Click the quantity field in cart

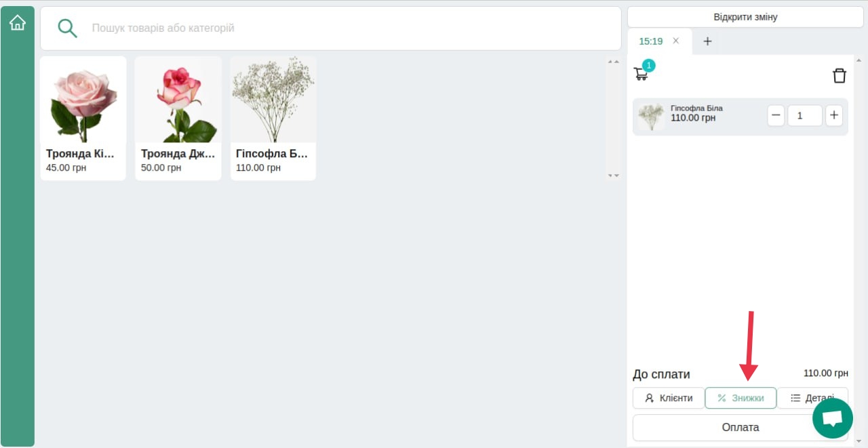[x=805, y=116]
